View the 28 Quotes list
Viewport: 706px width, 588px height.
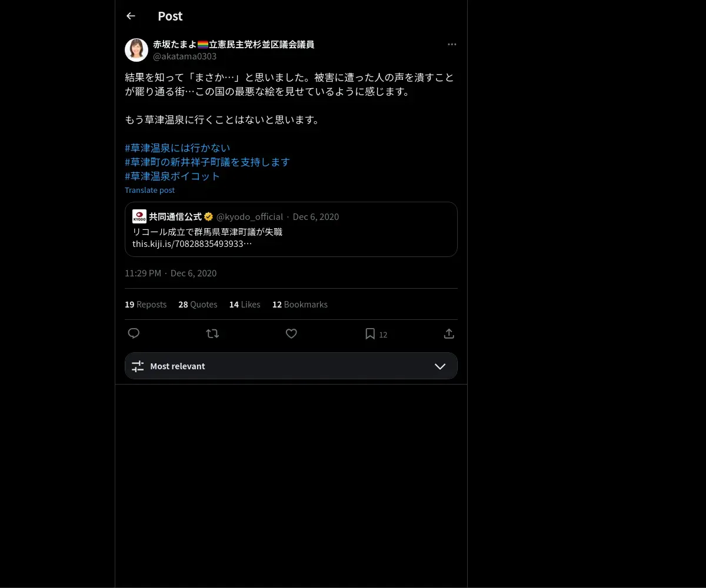tap(198, 304)
